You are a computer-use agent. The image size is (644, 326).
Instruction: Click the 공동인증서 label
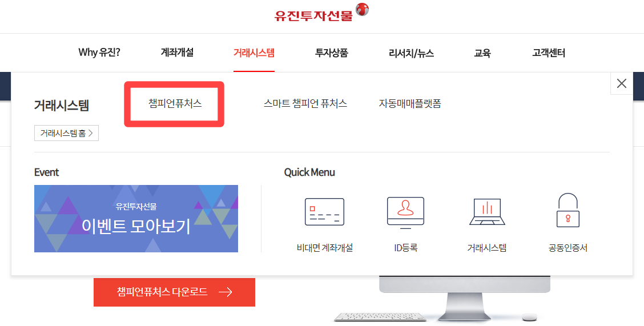coord(568,248)
